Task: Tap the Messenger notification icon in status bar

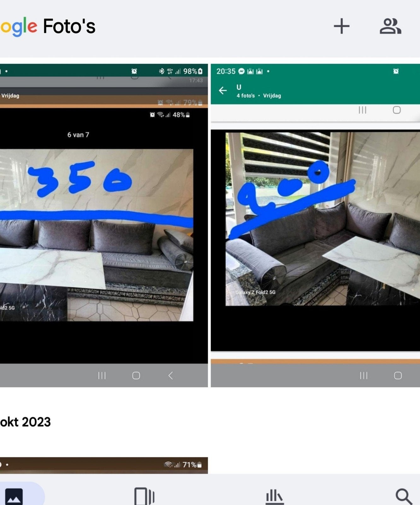Action: (241, 71)
